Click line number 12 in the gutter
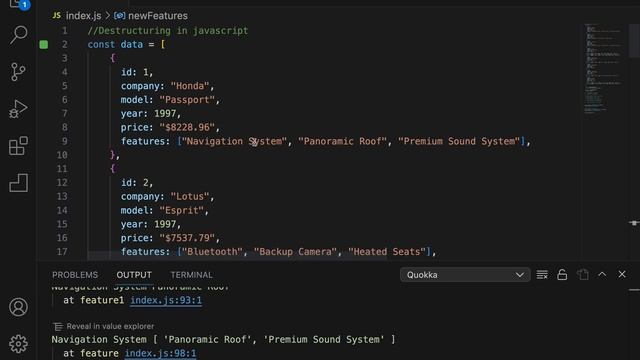This screenshot has width=640, height=360. point(62,183)
